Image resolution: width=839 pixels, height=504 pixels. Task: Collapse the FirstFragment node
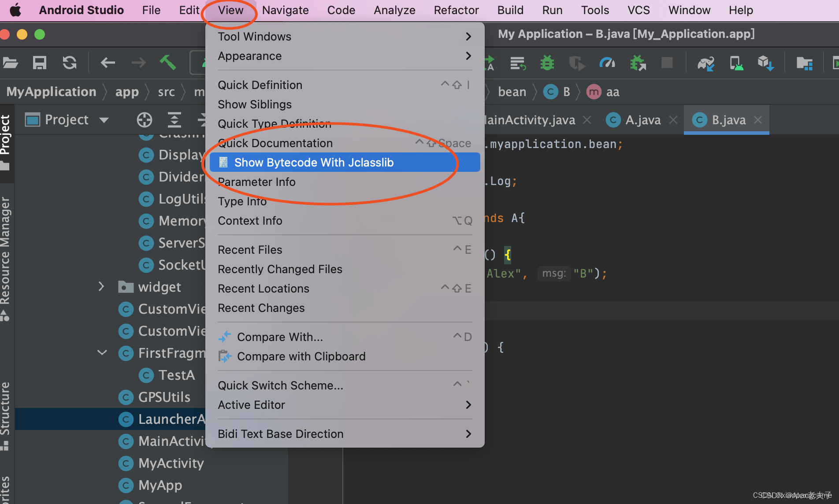(102, 352)
